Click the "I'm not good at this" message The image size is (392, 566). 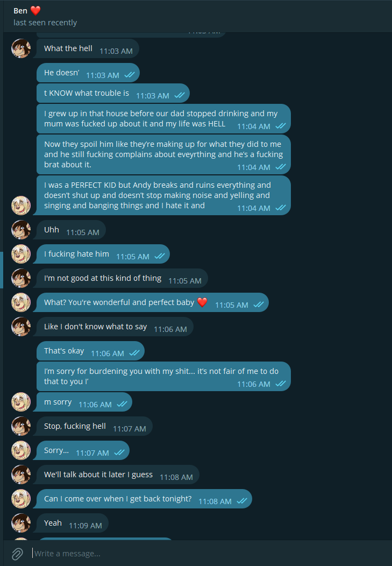[x=103, y=278]
